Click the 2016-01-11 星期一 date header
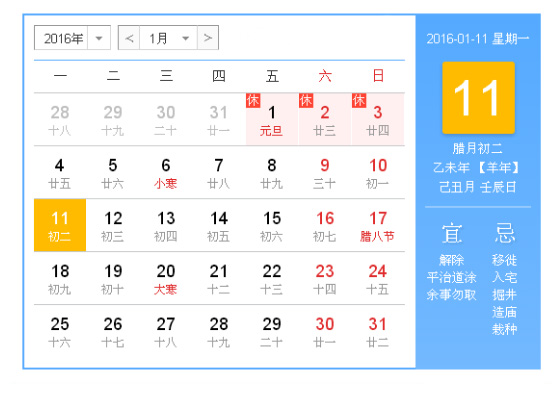This screenshot has height=420, width=560. click(x=478, y=38)
